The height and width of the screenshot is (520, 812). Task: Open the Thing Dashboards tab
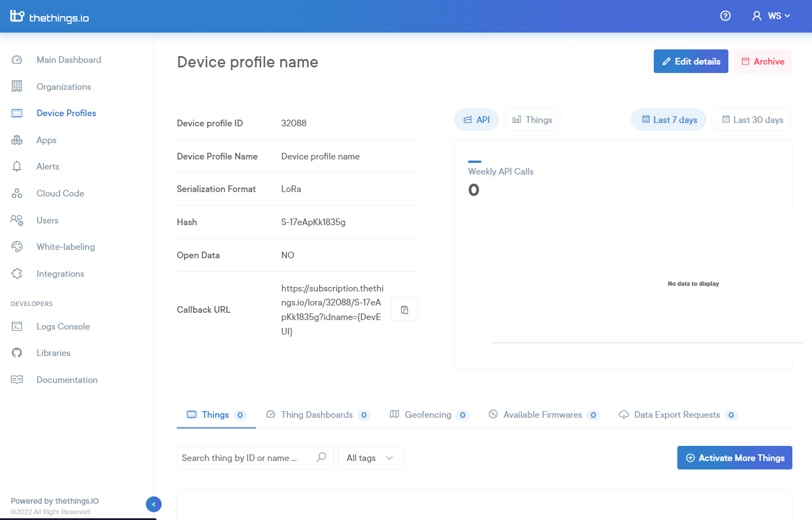(x=318, y=415)
